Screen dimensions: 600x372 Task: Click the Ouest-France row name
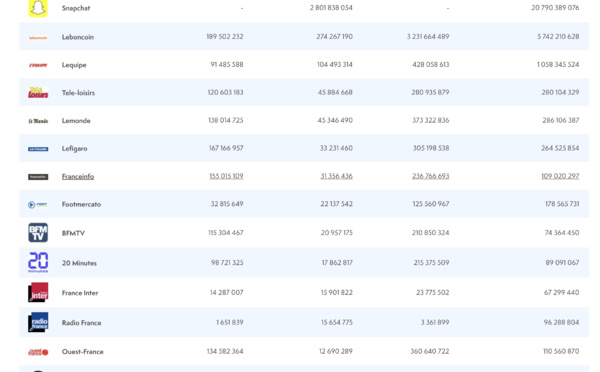[x=83, y=352]
